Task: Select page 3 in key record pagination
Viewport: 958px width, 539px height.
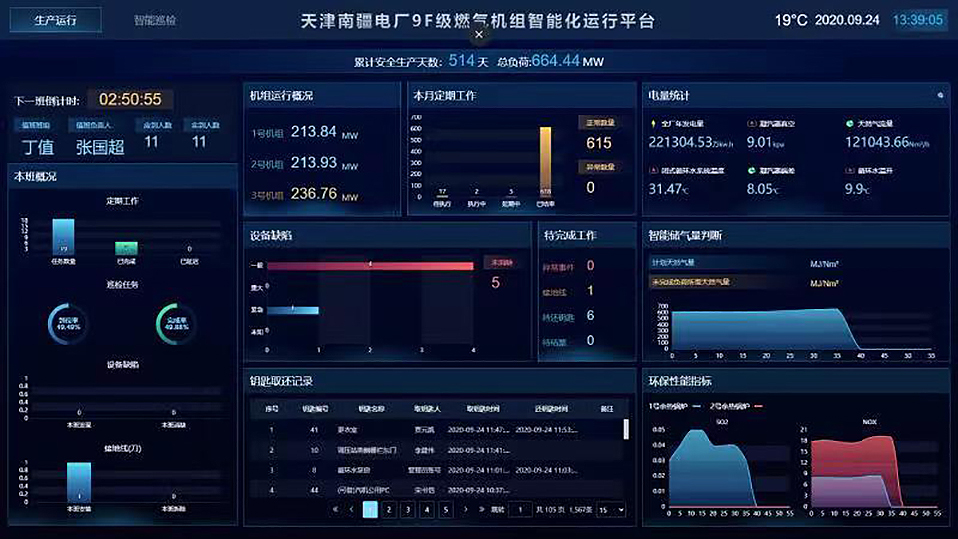Action: pos(408,510)
